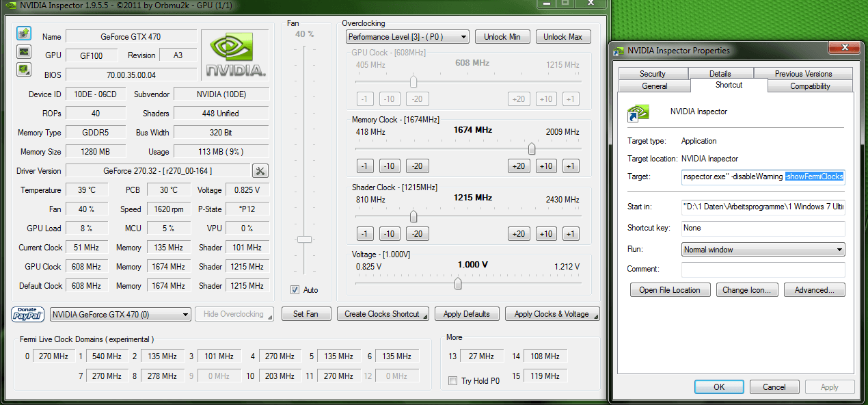868x405 pixels.
Task: Increase Shader Clock with +10 button
Action: tap(546, 234)
